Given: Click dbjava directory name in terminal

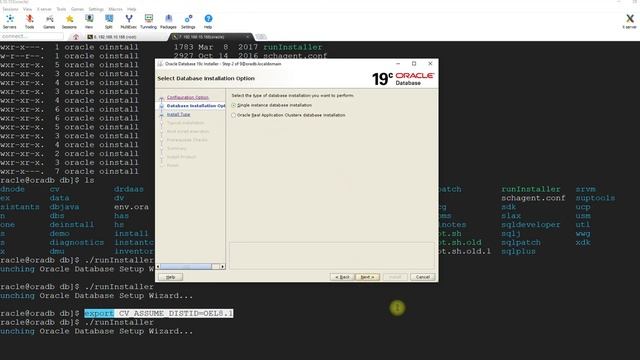Looking at the screenshot, I should 64,207.
